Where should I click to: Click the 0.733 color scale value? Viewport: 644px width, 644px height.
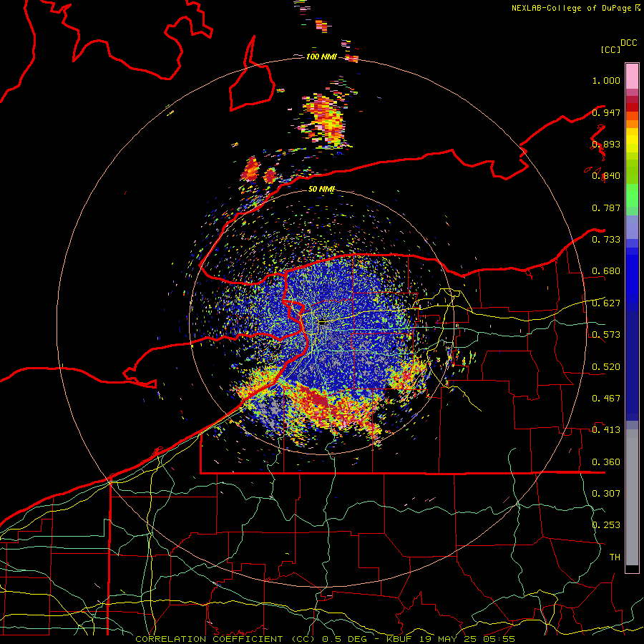pos(606,240)
